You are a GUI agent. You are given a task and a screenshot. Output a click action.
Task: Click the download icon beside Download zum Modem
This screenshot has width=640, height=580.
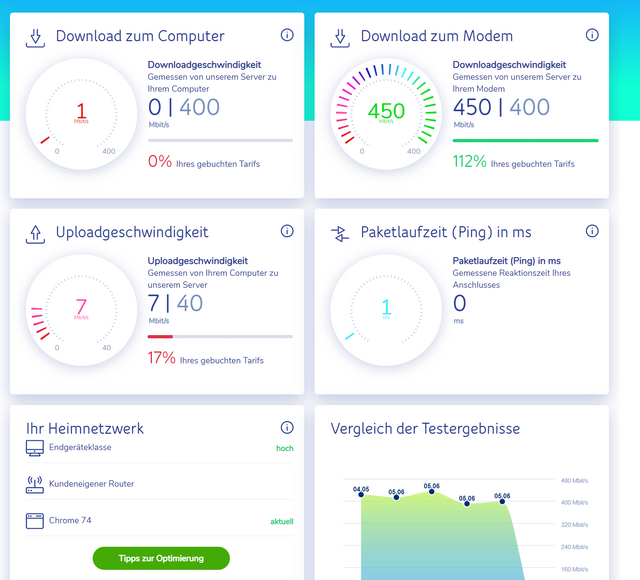pos(340,37)
